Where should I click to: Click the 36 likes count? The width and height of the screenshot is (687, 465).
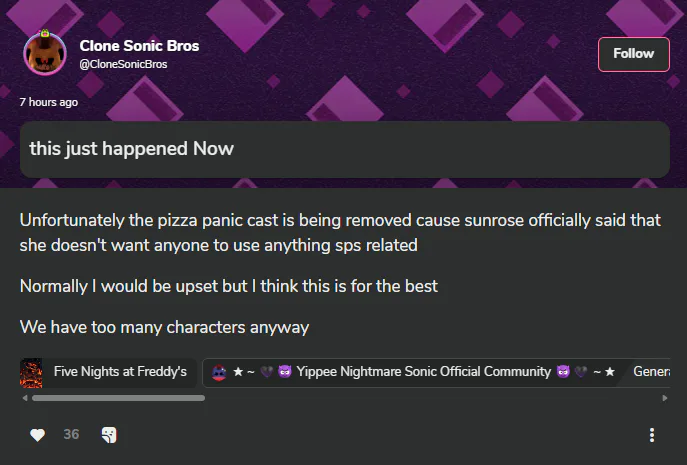tap(71, 434)
